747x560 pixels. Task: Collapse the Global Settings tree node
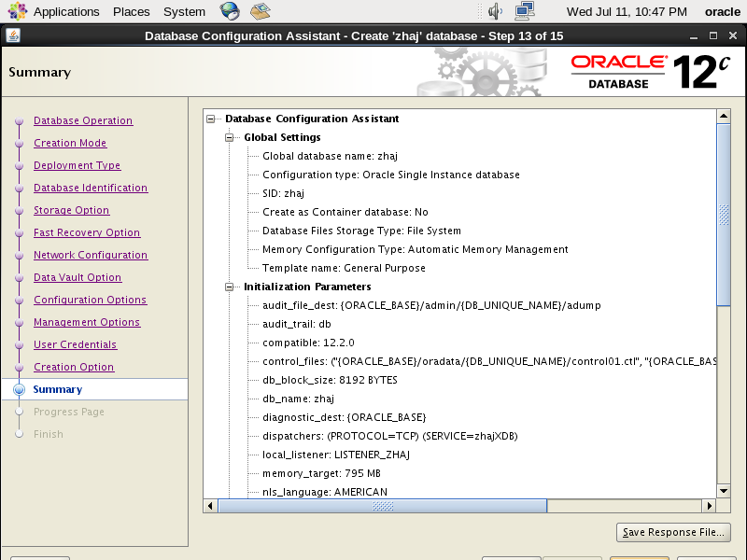pyautogui.click(x=229, y=137)
